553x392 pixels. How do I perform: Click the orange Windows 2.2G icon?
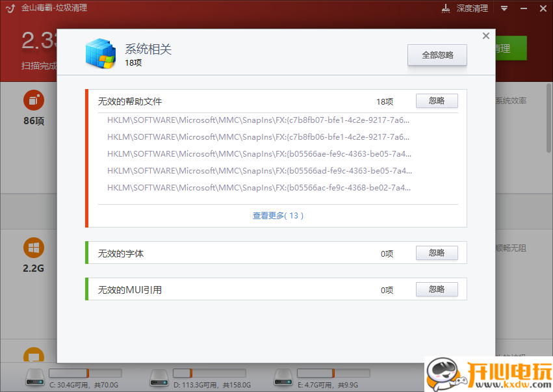34,248
